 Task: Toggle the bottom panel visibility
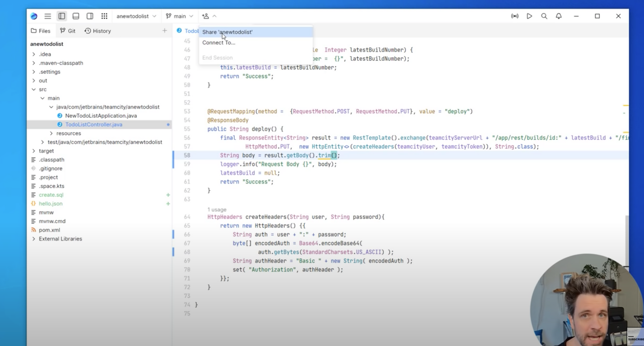pos(76,16)
